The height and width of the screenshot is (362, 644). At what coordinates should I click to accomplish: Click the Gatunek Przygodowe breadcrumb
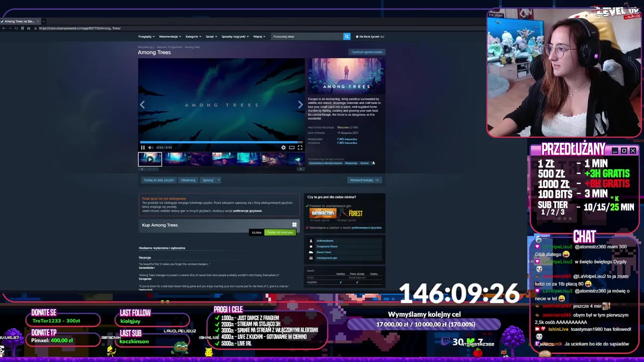(169, 47)
